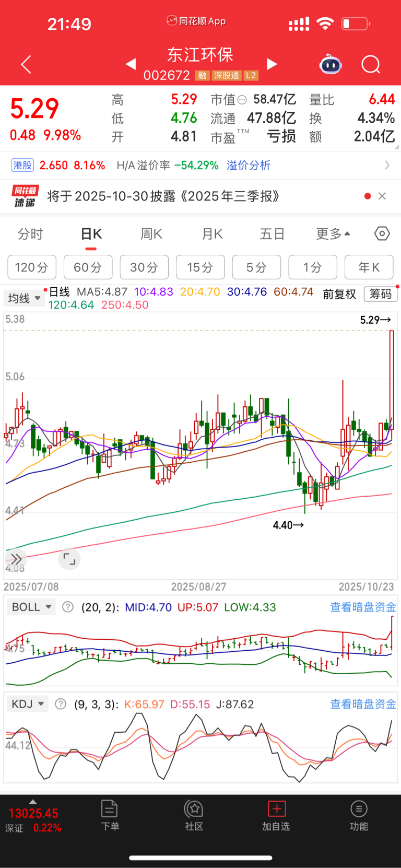This screenshot has height=868, width=401.
Task: Open the 均线 moving average dropdown
Action: 24,298
